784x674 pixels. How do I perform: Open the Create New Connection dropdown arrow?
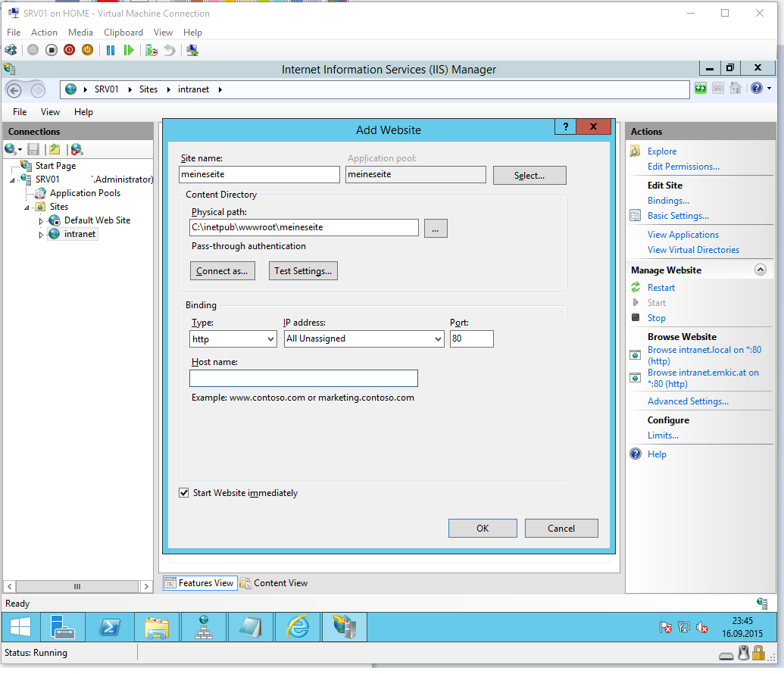(20, 149)
